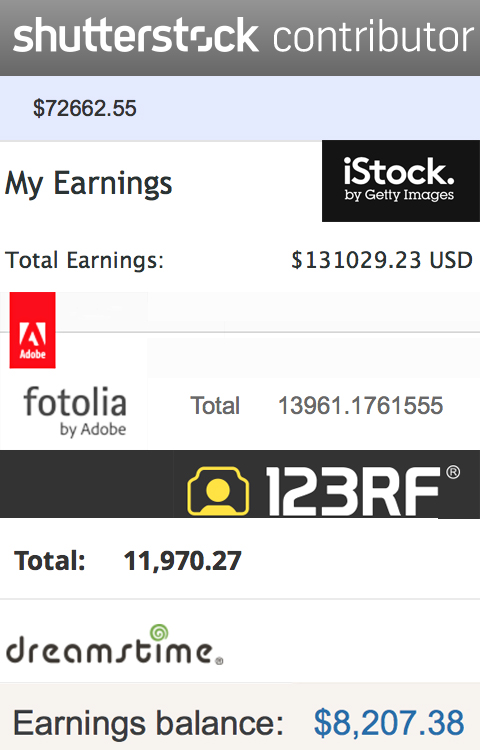Click the Earnings balance label

point(148,723)
